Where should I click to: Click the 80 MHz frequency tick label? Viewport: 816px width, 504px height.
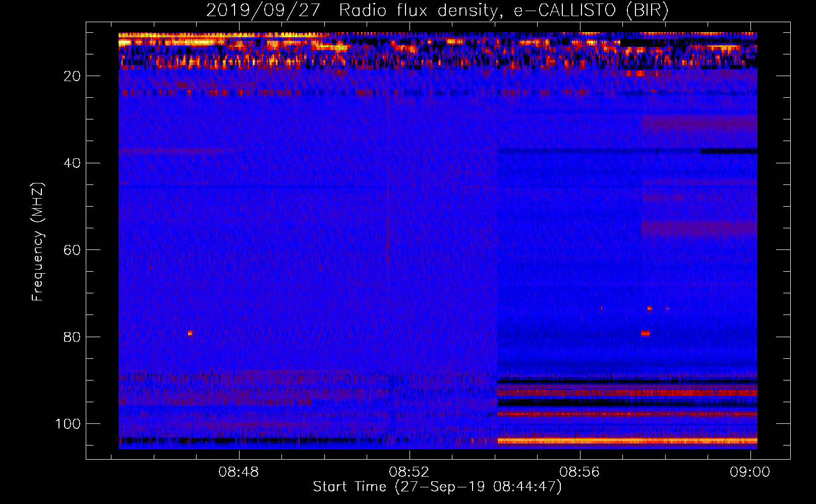click(x=72, y=337)
